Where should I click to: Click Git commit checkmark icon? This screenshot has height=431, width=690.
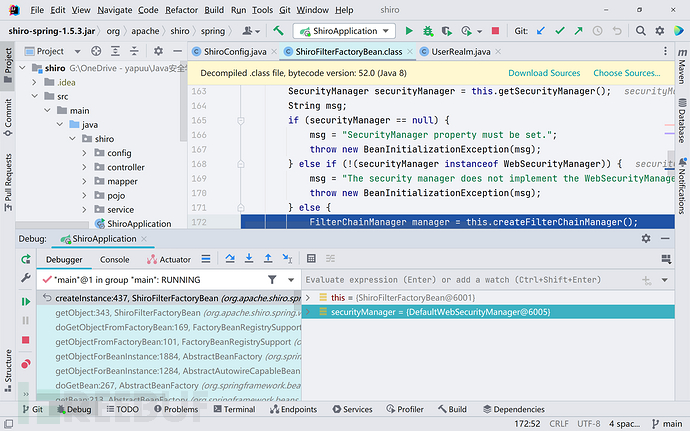point(560,31)
